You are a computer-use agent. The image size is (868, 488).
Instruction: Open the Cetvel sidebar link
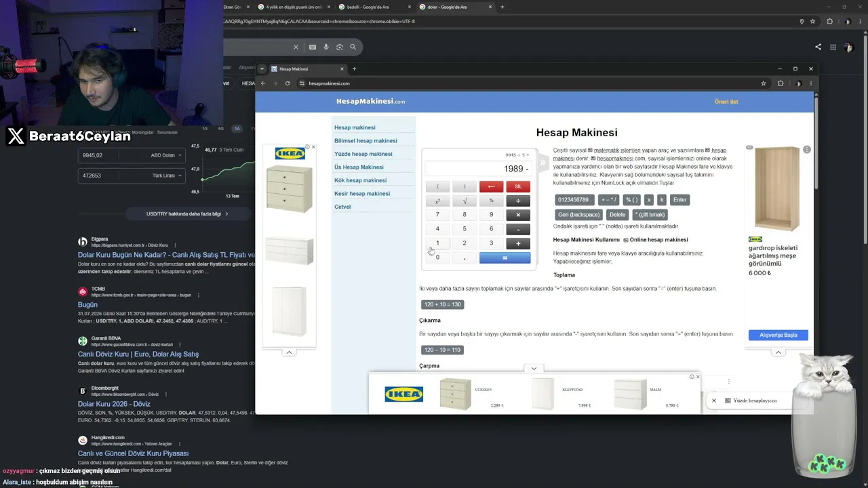pyautogui.click(x=342, y=207)
